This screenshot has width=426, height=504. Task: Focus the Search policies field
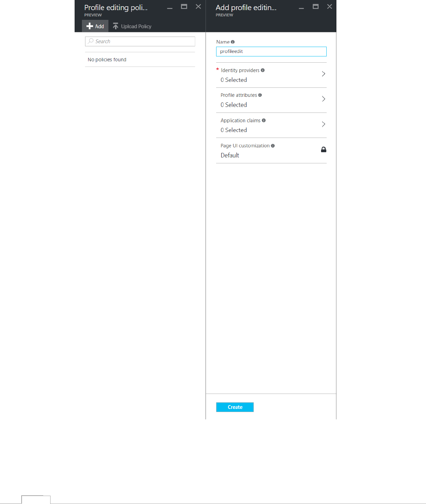143,41
